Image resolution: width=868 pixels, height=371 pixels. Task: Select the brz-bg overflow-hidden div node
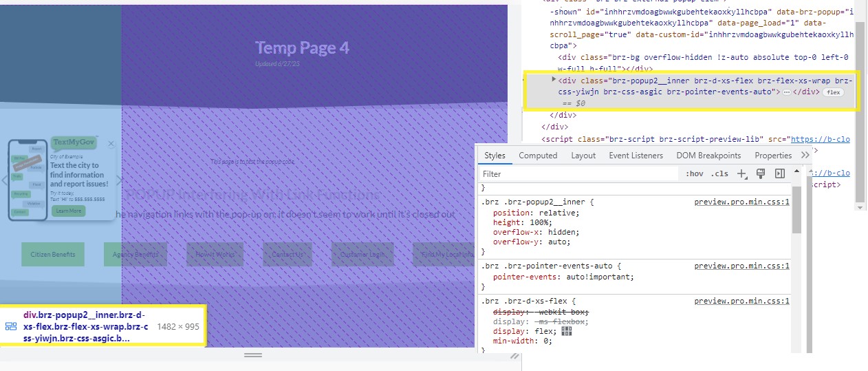[x=703, y=63]
